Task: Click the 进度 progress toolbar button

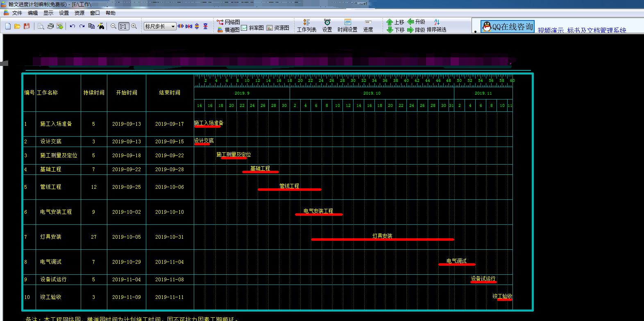Action: 368,26
